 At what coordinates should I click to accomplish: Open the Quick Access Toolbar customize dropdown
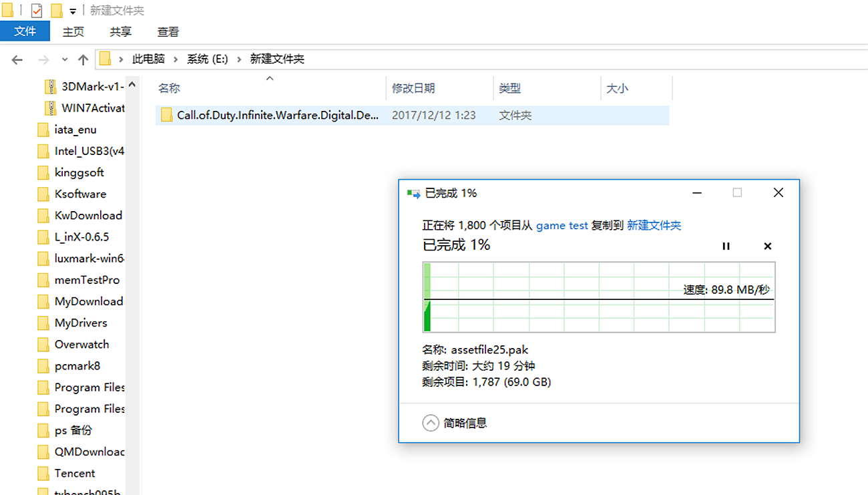tap(72, 10)
